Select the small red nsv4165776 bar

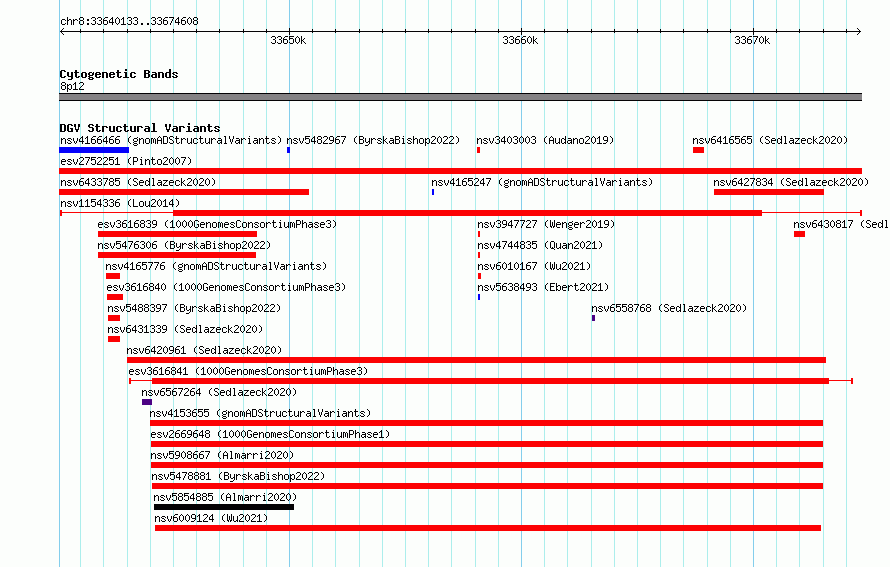113,276
